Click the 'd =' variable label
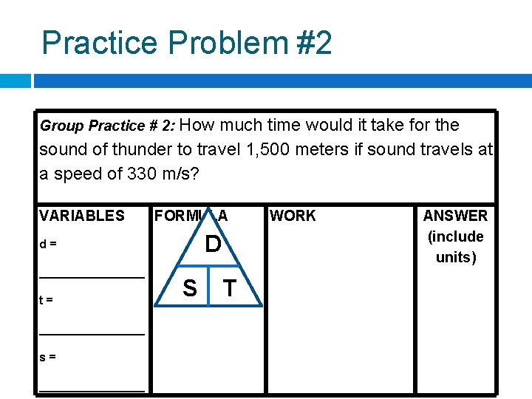The height and width of the screenshot is (399, 532). (x=49, y=243)
